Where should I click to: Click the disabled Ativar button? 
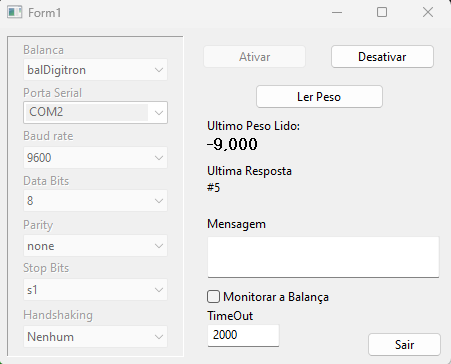coord(254,57)
